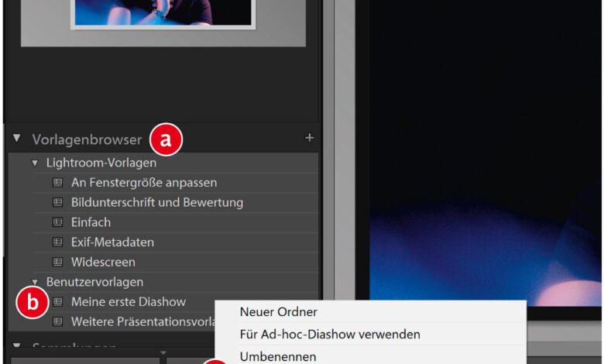Select the Benutzervorlagen folder label
The height and width of the screenshot is (364, 604).
point(94,282)
